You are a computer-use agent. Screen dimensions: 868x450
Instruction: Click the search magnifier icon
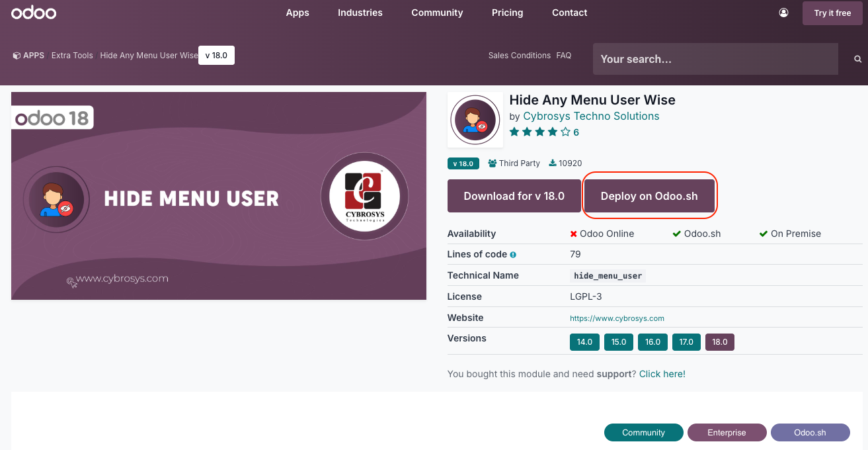pos(857,59)
